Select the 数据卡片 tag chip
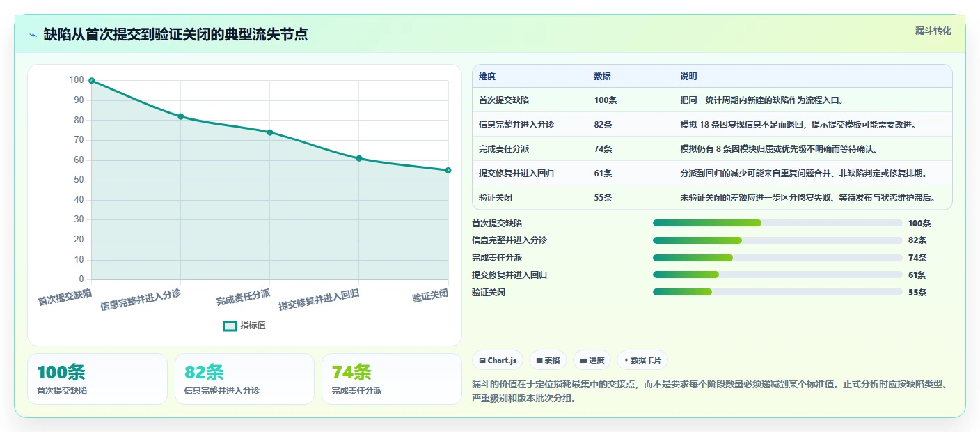Viewport: 980px width, 432px height. (642, 360)
